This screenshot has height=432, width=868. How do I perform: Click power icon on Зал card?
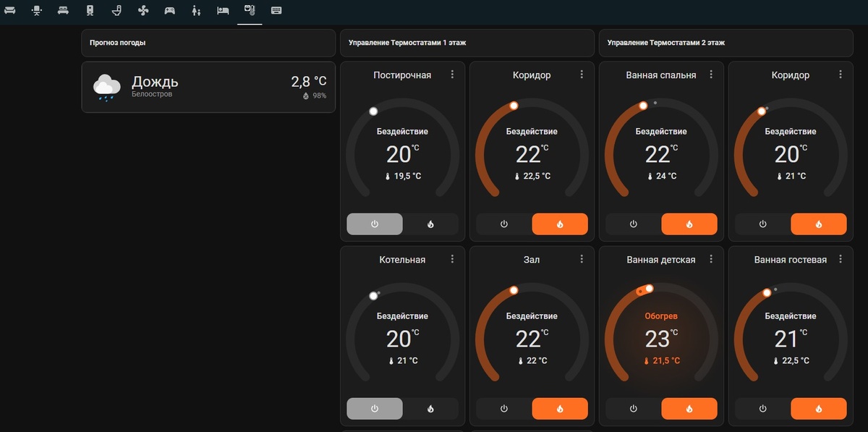(x=504, y=409)
